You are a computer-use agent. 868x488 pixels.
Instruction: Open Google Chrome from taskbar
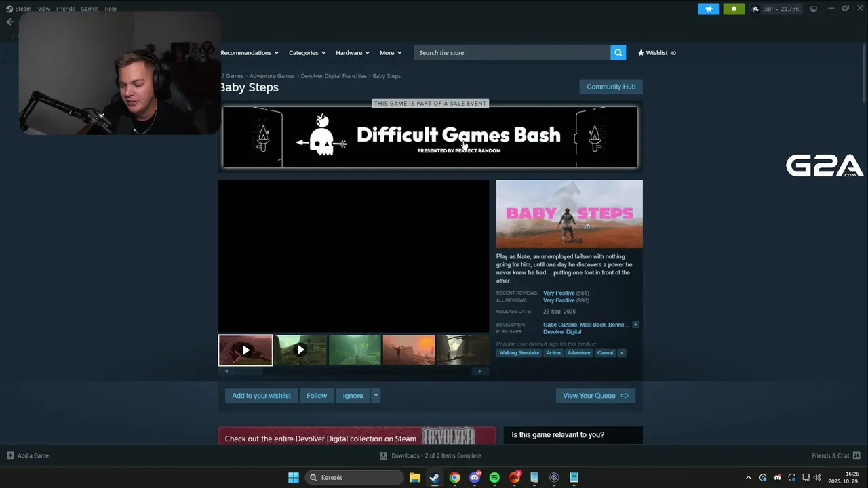454,478
